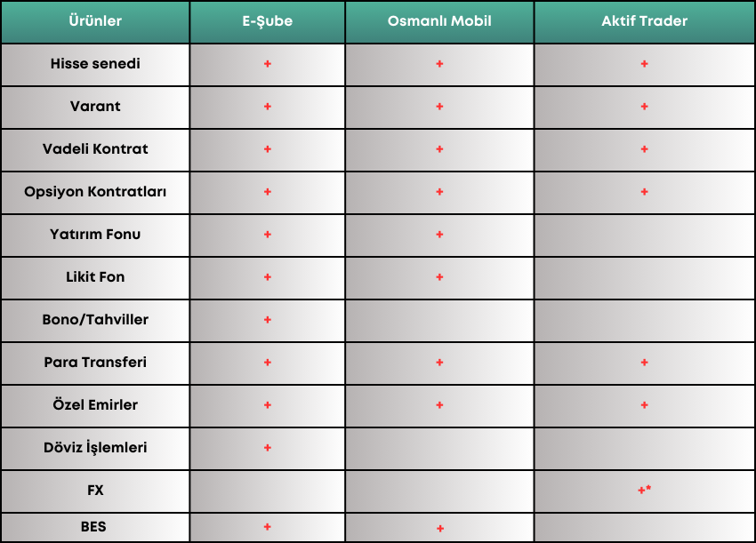Viewport: 756px width, 543px height.
Task: Click the plus for Hisse senedi under E-Şube
Action: click(x=268, y=64)
